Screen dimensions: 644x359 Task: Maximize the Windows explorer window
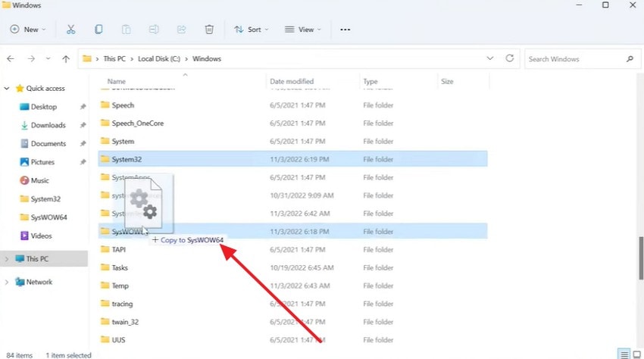(605, 5)
